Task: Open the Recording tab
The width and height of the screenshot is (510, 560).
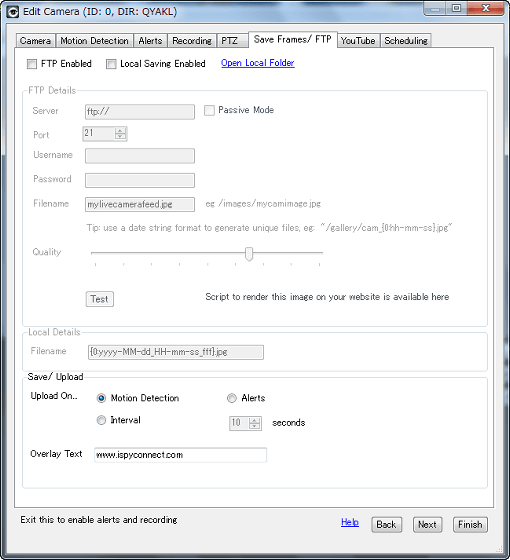Action: (192, 41)
